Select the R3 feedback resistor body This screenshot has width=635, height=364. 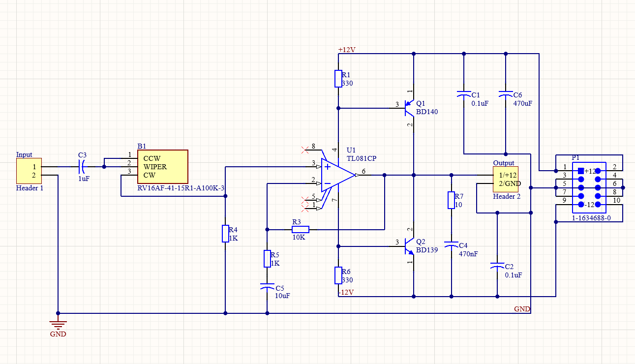pyautogui.click(x=300, y=229)
